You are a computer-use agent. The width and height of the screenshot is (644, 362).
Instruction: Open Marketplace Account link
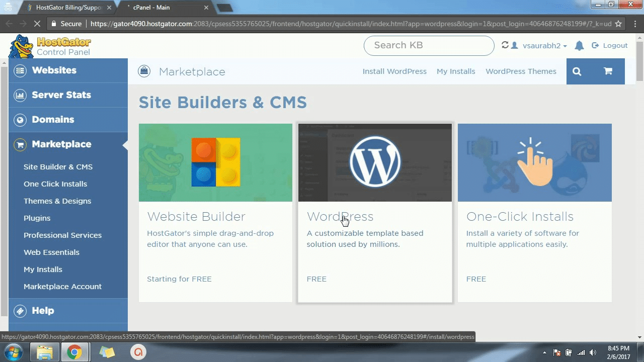pos(62,287)
